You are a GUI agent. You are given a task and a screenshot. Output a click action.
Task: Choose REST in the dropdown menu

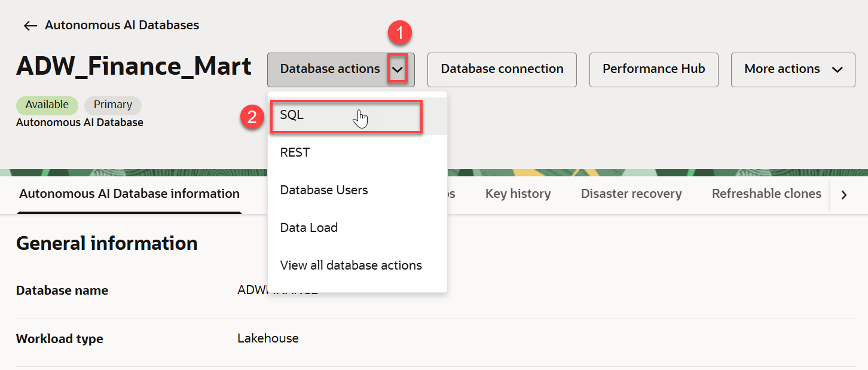(x=295, y=152)
